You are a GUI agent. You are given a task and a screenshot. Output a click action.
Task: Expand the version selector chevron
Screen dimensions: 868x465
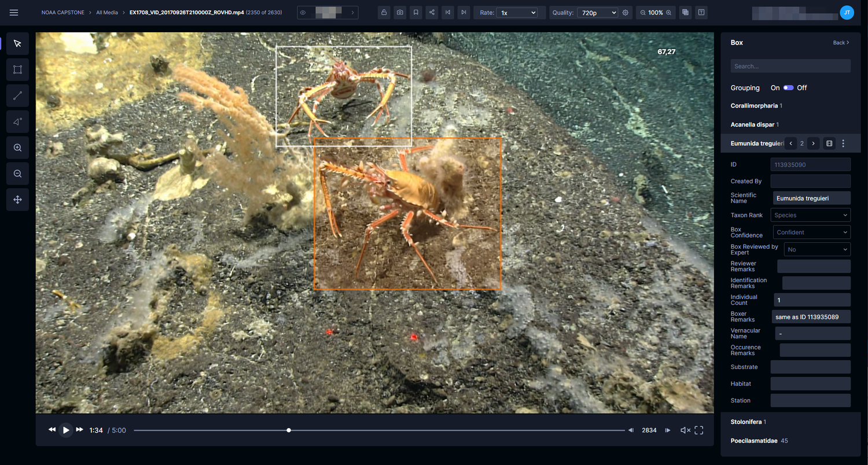point(352,12)
